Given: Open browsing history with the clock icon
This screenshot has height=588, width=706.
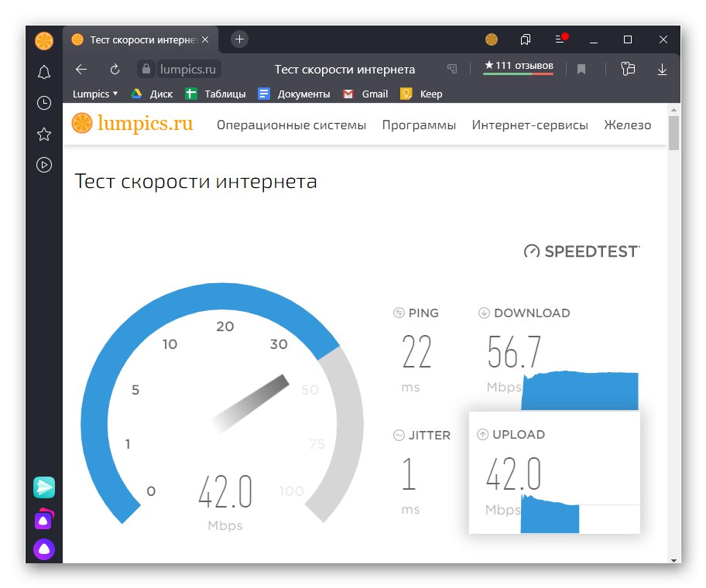Looking at the screenshot, I should pos(44,103).
